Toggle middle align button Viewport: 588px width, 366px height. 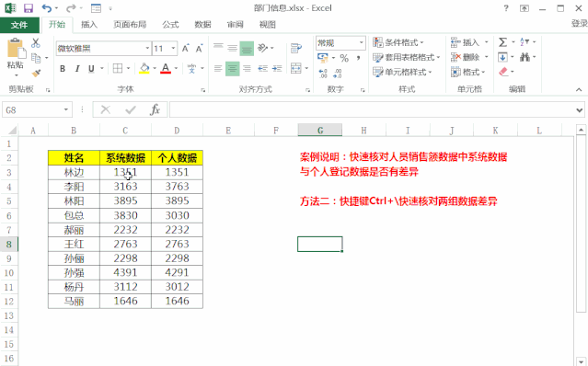coord(233,48)
